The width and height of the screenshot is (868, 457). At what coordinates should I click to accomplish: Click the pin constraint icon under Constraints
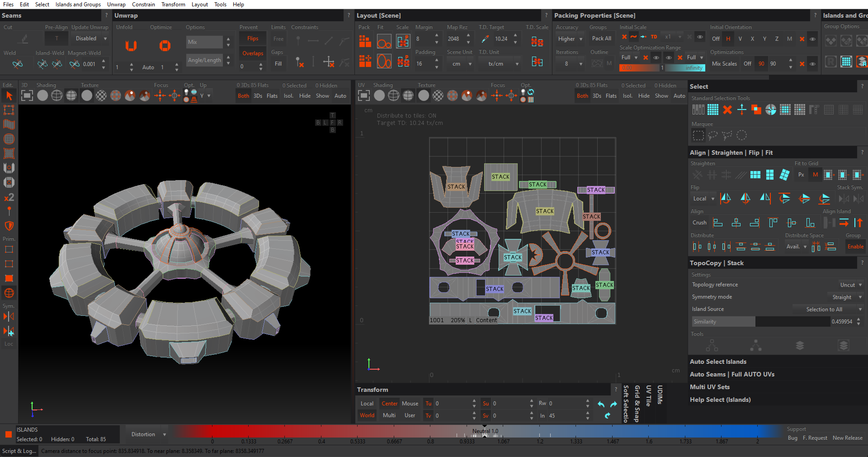coord(298,41)
